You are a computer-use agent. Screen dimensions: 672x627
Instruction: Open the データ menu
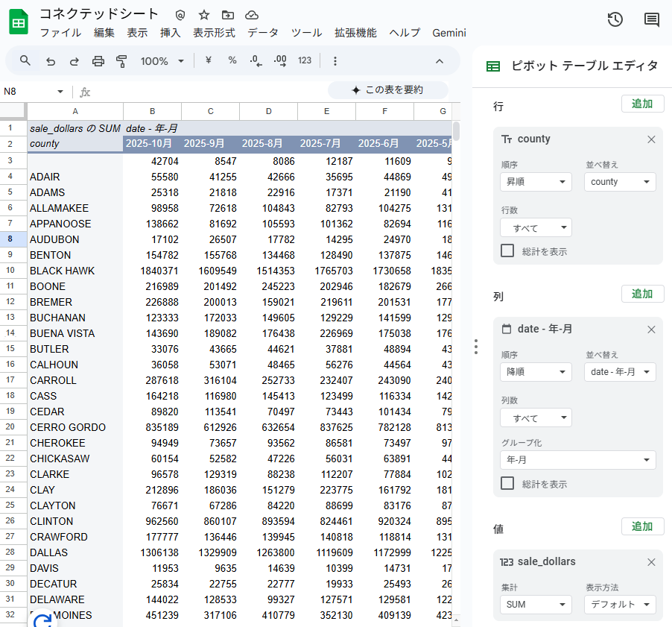(263, 33)
